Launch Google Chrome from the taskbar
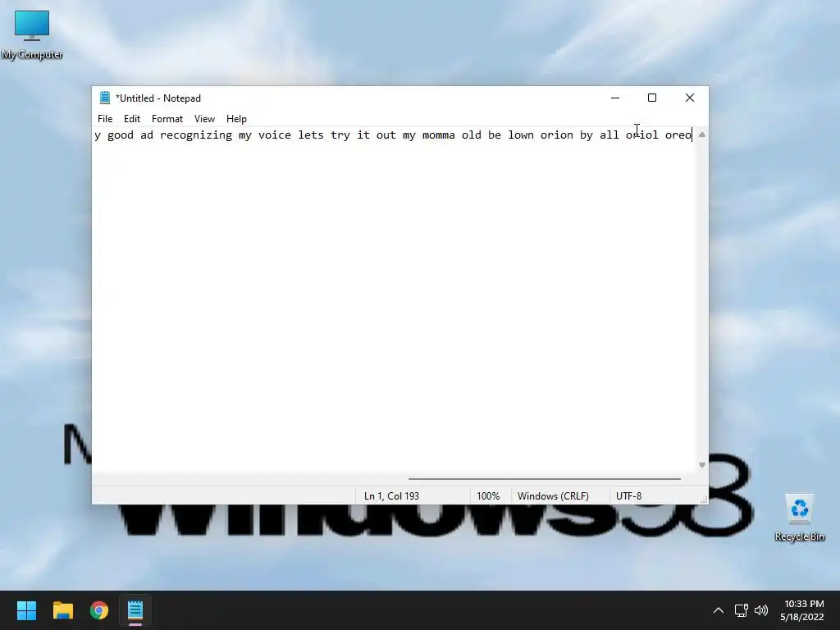 click(99, 610)
